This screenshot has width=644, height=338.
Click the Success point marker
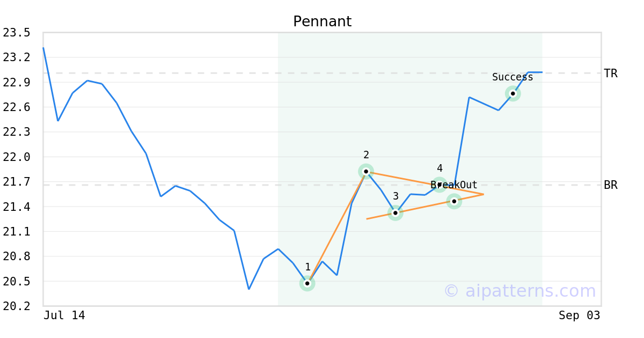click(x=513, y=93)
